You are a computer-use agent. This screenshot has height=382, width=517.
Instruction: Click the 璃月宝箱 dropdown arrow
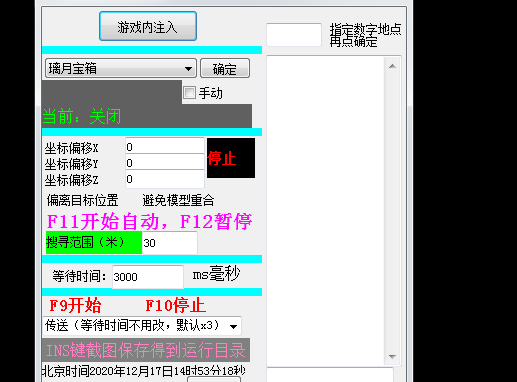click(188, 69)
